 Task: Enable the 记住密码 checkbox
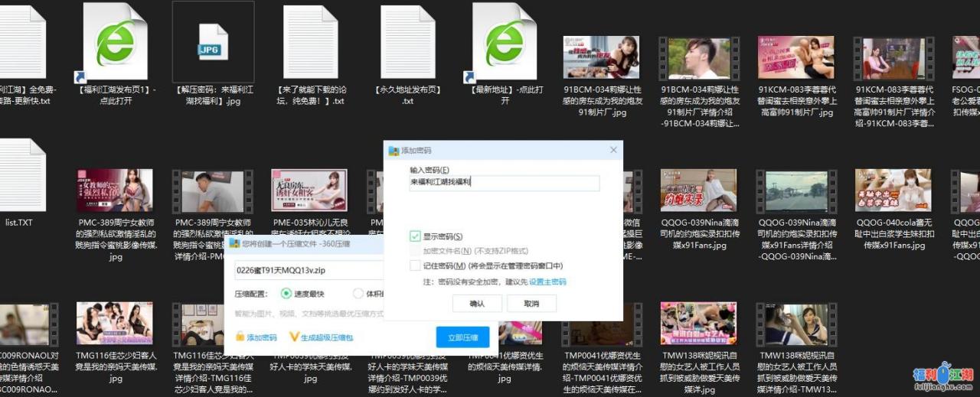[x=415, y=265]
